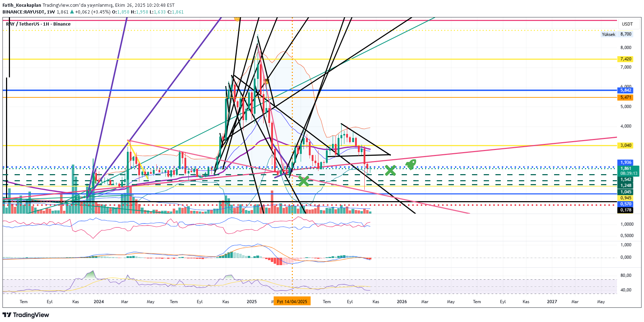Viewport: 644px width, 322px height.
Task: Select the yellow 3,040 price label
Action: (x=626, y=145)
